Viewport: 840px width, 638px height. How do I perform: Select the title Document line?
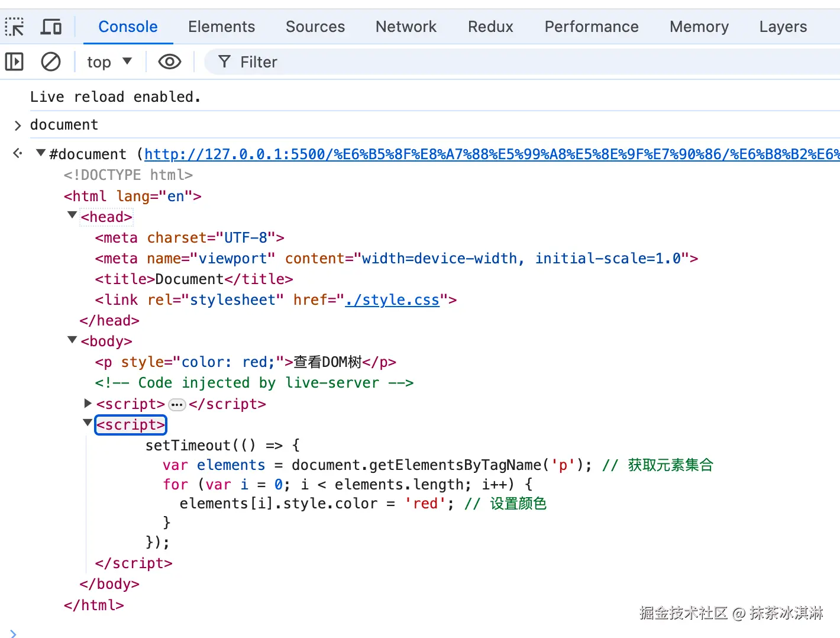194,279
